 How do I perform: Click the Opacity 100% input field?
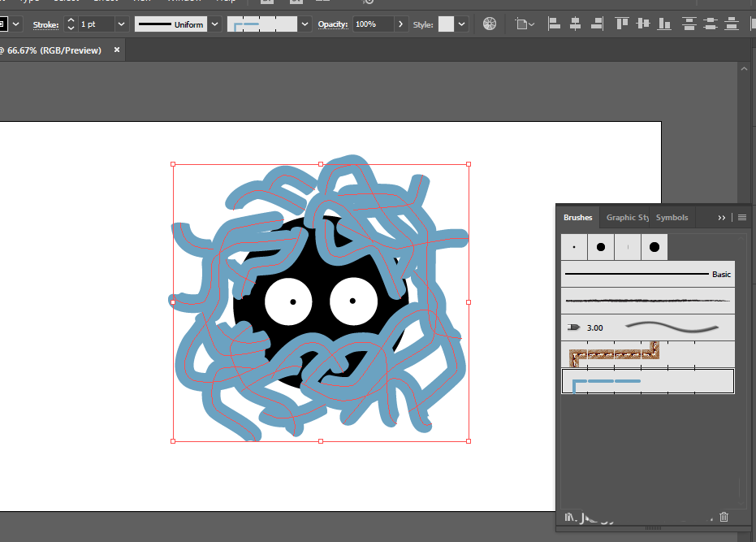point(374,24)
